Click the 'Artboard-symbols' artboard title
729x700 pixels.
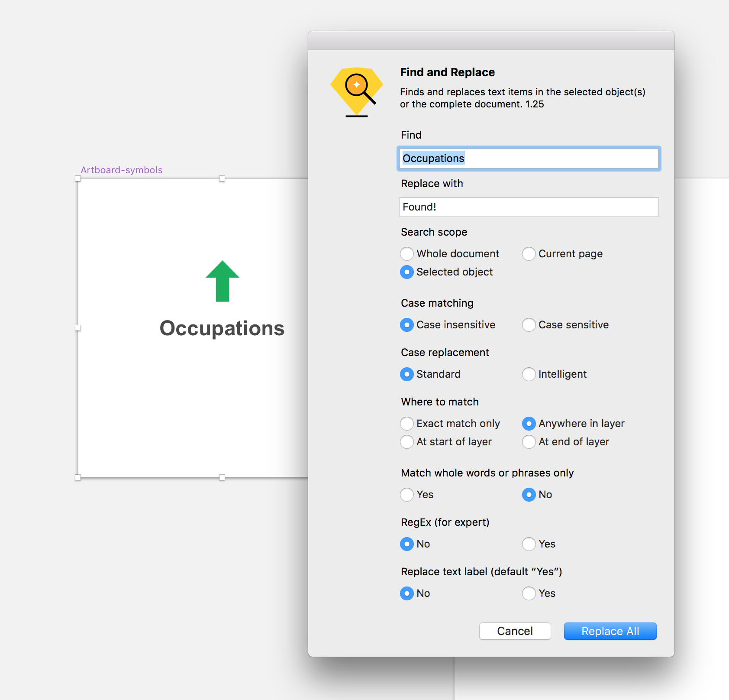pos(121,170)
